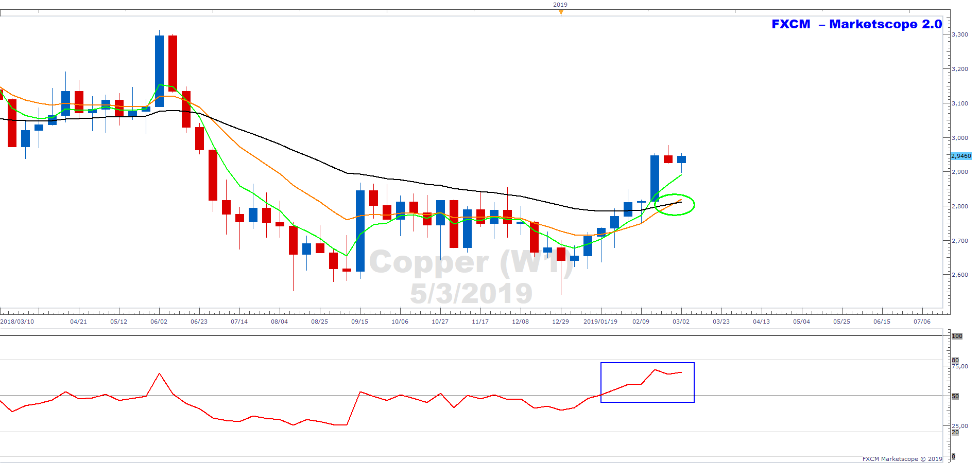This screenshot has width=980, height=463.
Task: Select the current price tag 2,9460
Action: 961,156
